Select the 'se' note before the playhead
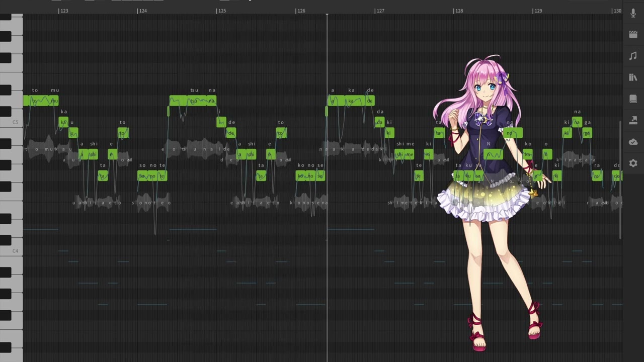 [x=320, y=176]
